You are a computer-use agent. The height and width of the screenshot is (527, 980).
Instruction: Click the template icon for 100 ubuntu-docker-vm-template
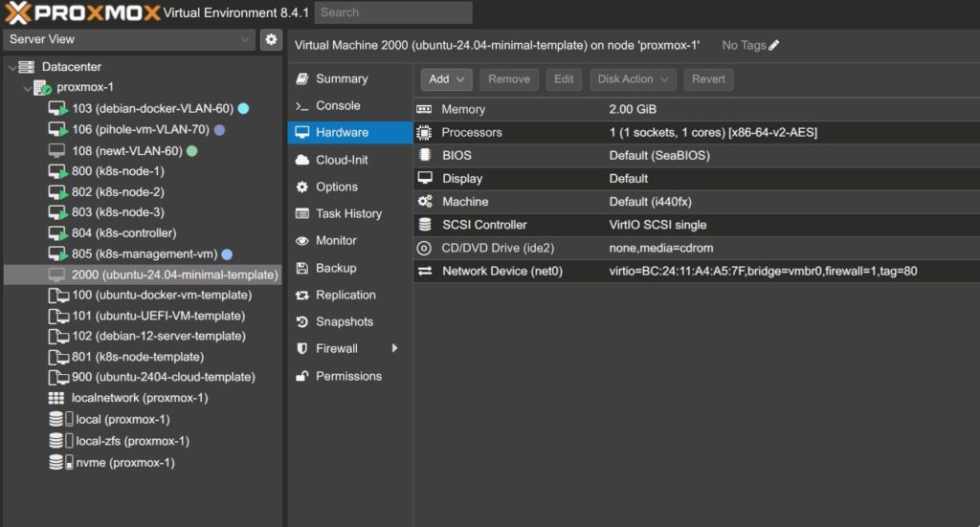(58, 295)
